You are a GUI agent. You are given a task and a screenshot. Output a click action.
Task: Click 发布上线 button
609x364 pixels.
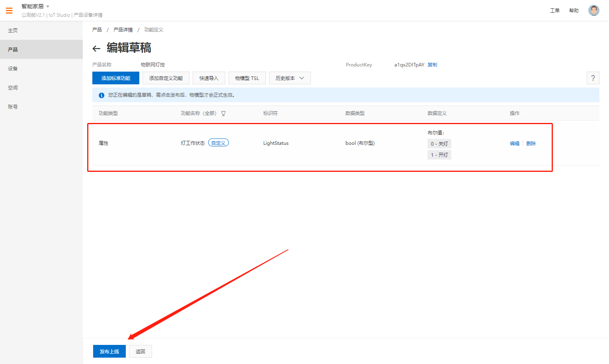click(x=109, y=351)
